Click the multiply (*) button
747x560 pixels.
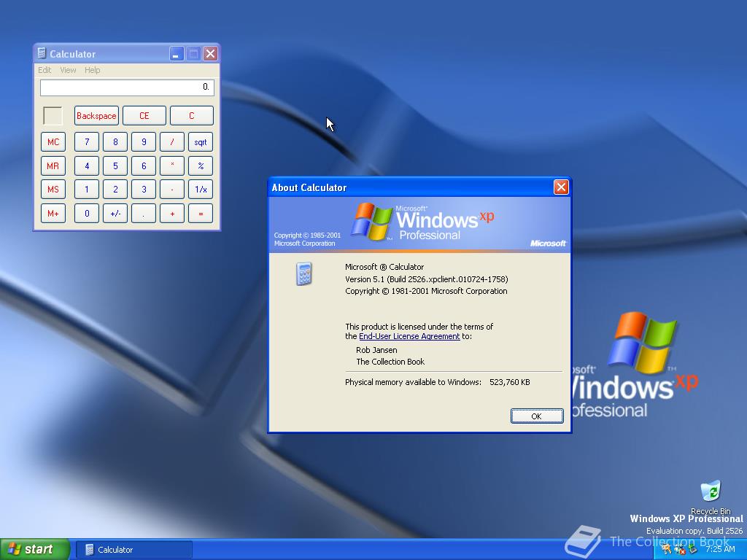172,166
